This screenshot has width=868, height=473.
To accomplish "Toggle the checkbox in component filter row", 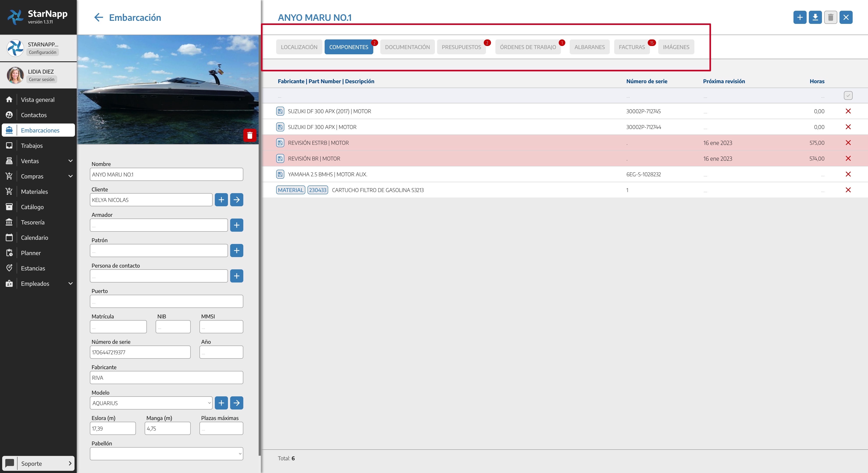I will tap(848, 96).
